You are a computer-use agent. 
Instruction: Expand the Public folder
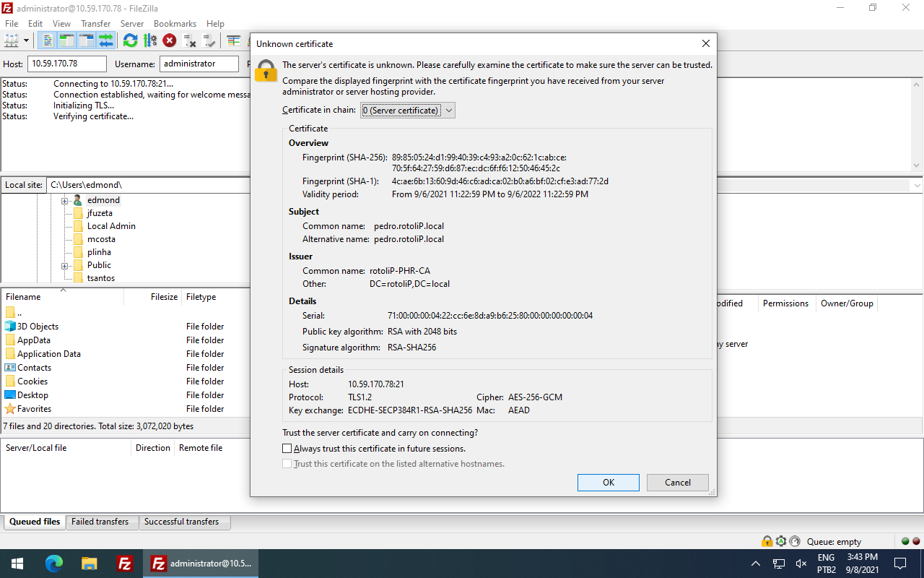click(64, 265)
